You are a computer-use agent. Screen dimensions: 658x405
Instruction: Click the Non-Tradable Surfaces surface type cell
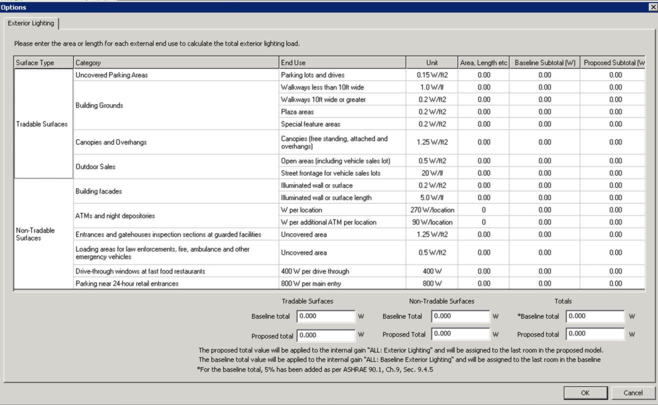coord(43,234)
